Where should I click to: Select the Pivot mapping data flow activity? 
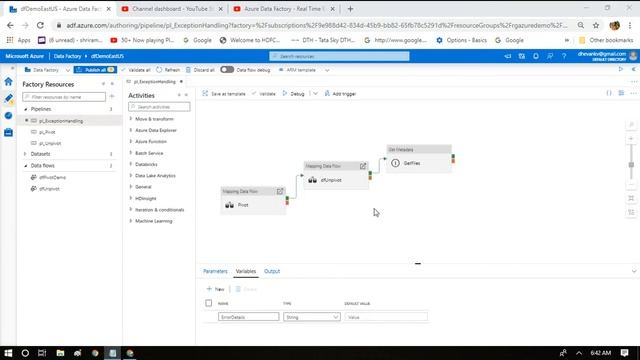253,200
